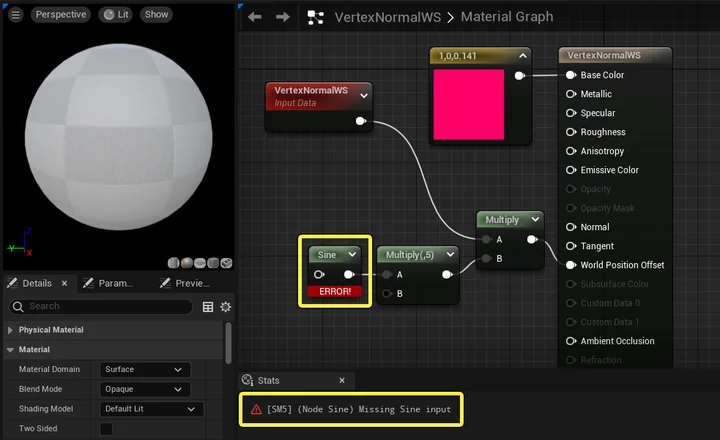Select the cylinder preview shape icon
This screenshot has width=720, height=440.
[173, 263]
